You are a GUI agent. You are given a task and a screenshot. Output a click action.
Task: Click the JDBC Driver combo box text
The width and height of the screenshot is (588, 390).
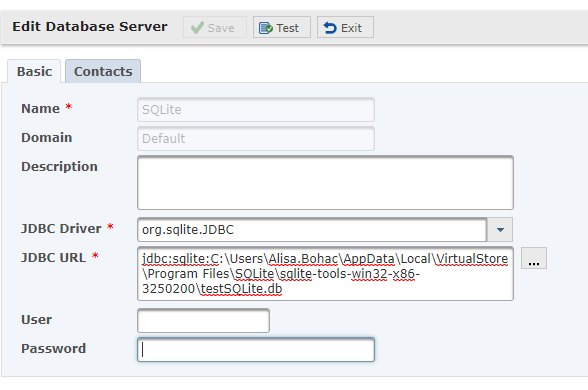pyautogui.click(x=312, y=230)
